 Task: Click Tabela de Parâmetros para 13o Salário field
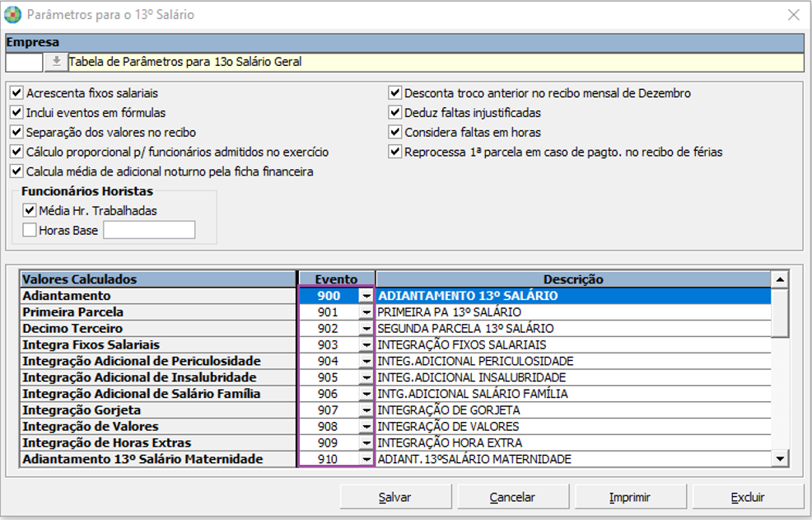pyautogui.click(x=436, y=62)
